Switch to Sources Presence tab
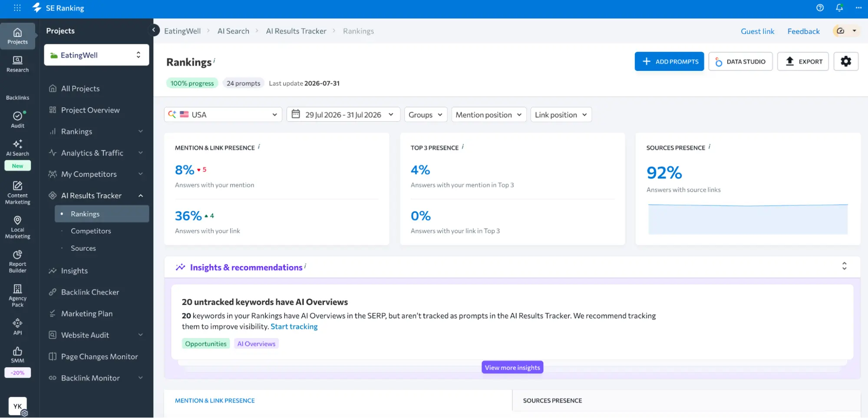The height and width of the screenshot is (418, 868). click(552, 401)
